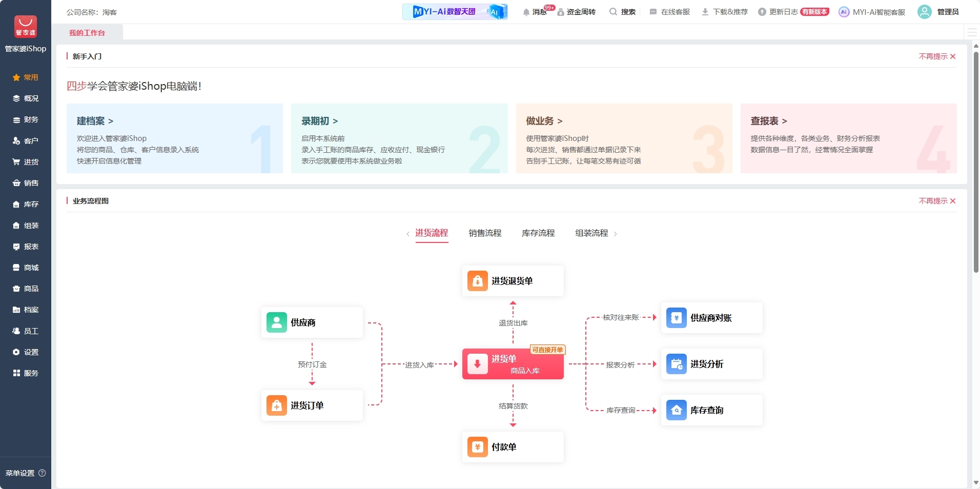Expand the tab list menu at top right

(x=972, y=33)
